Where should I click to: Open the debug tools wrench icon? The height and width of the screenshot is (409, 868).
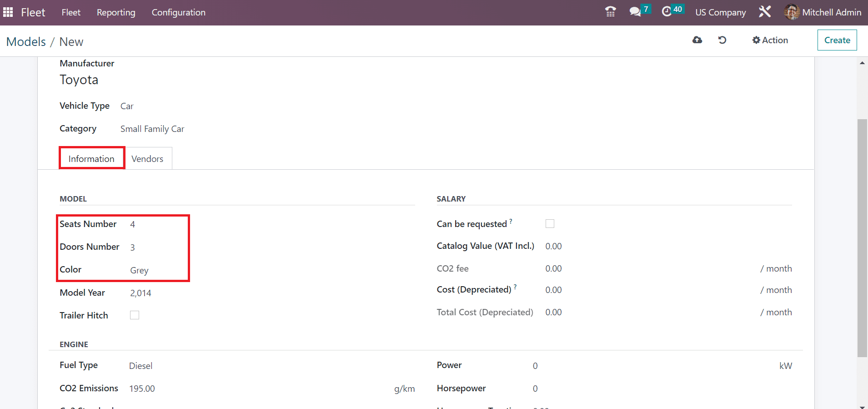pyautogui.click(x=765, y=12)
